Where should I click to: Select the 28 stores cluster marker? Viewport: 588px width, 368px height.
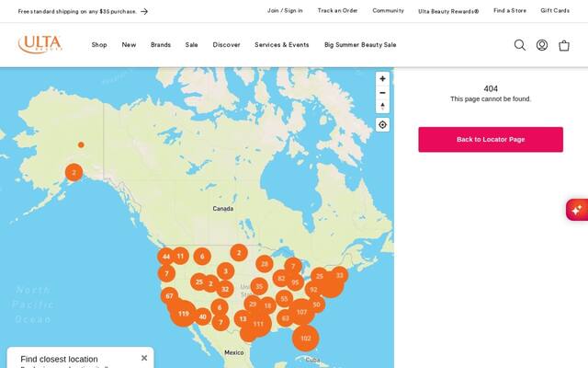(x=265, y=264)
